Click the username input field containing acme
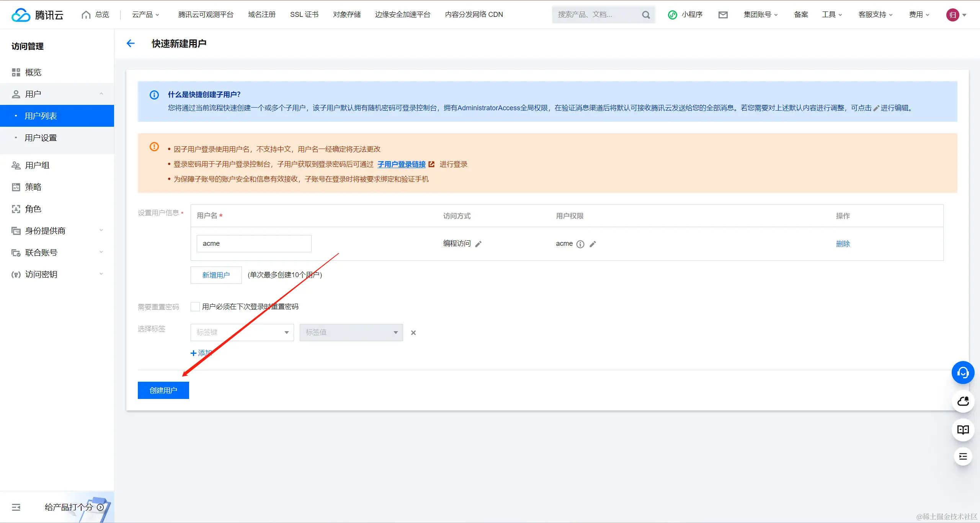This screenshot has width=980, height=523. 254,244
